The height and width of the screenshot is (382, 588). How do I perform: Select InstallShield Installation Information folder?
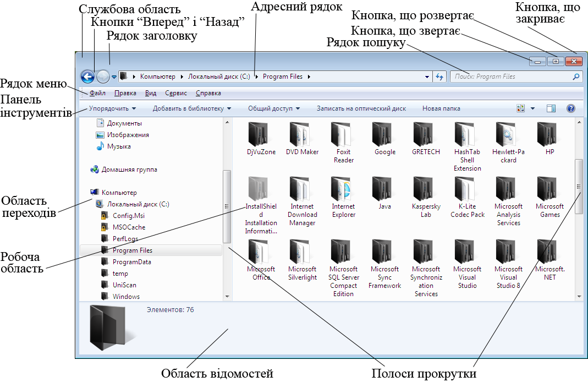click(261, 206)
